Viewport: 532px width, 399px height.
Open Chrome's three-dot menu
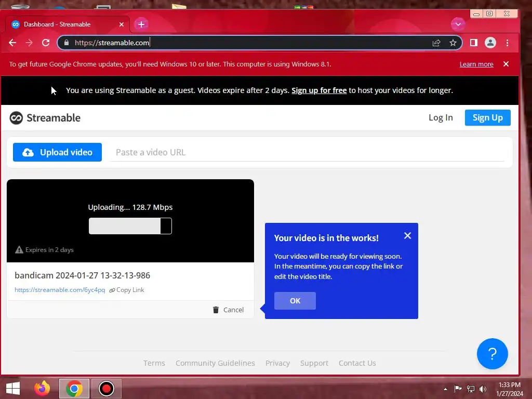tap(507, 43)
